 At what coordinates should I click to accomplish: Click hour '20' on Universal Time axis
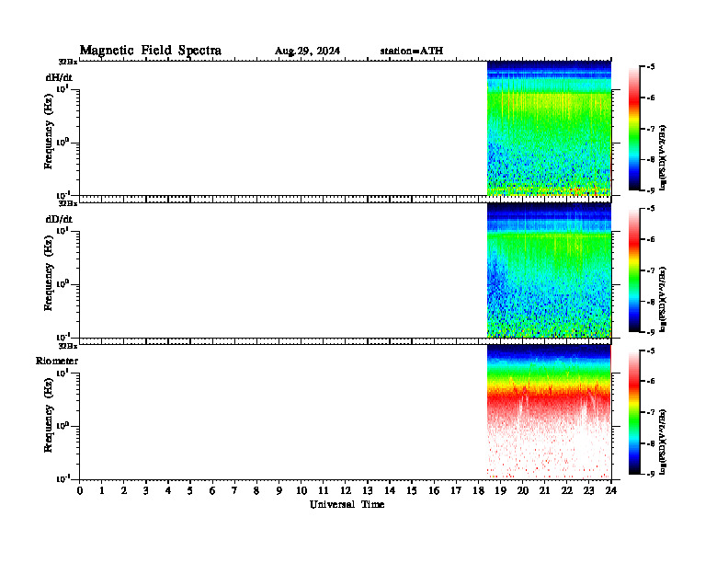click(522, 491)
